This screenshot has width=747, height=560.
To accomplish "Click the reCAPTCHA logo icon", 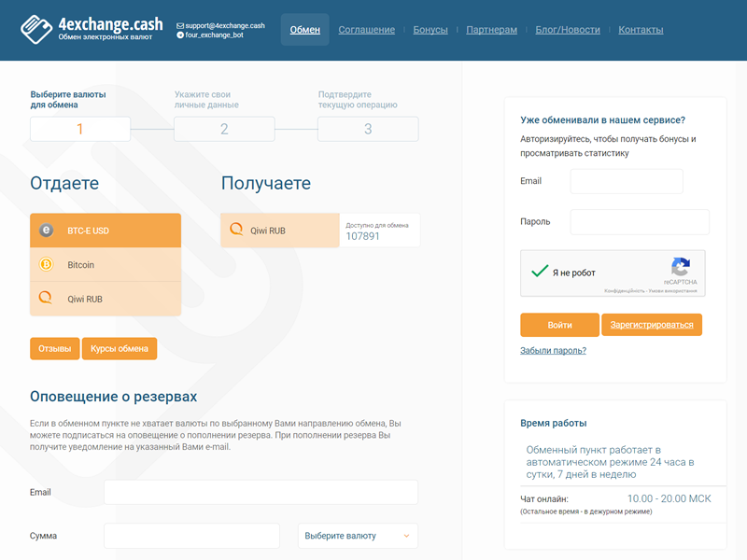I will [680, 266].
